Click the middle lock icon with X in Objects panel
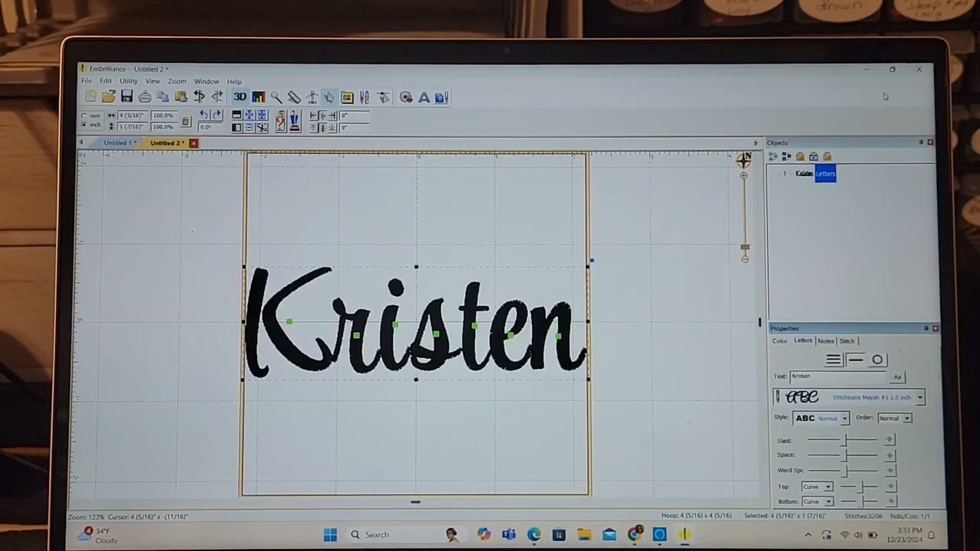The width and height of the screenshot is (980, 551). 813,157
